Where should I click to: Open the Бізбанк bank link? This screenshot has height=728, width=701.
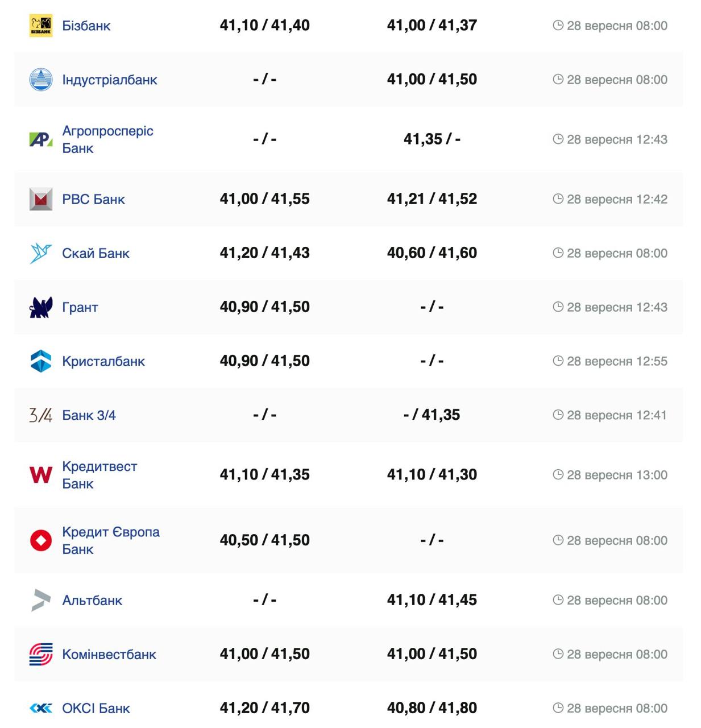click(x=86, y=26)
